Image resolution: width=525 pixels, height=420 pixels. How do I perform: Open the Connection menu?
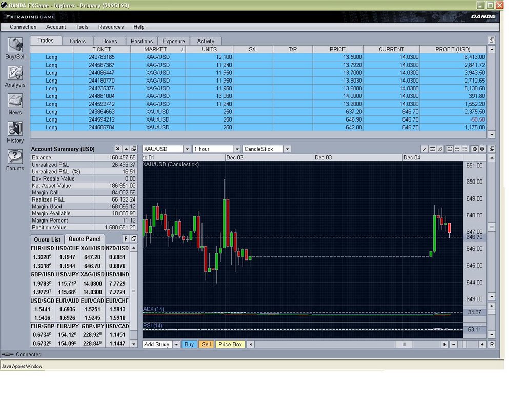pos(23,27)
